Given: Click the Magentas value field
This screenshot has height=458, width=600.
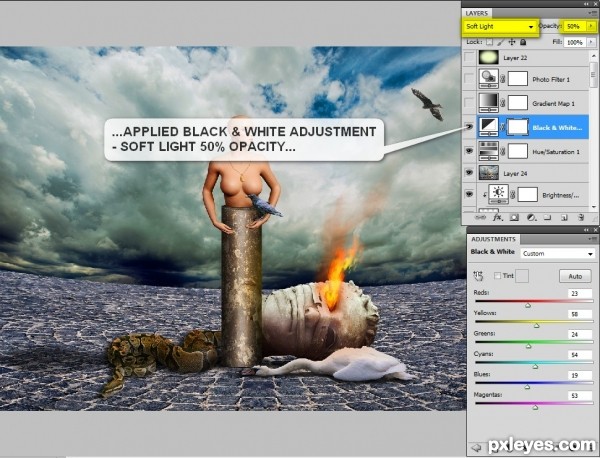Looking at the screenshot, I should (x=580, y=396).
